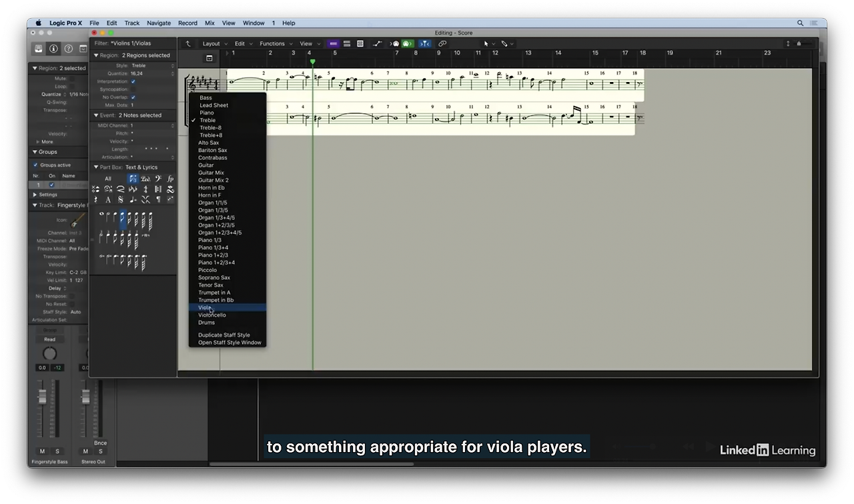
Task: Toggle the No Overlap checkbox
Action: pyautogui.click(x=133, y=97)
